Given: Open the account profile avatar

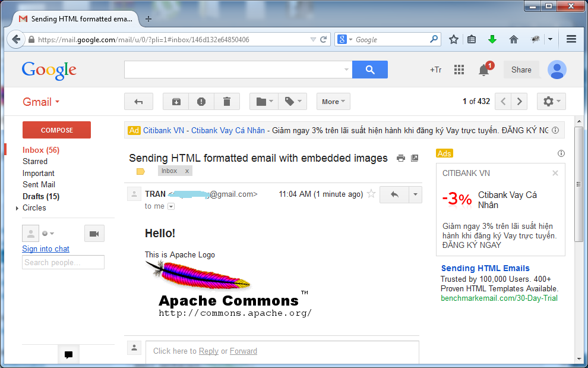Looking at the screenshot, I should (x=557, y=70).
